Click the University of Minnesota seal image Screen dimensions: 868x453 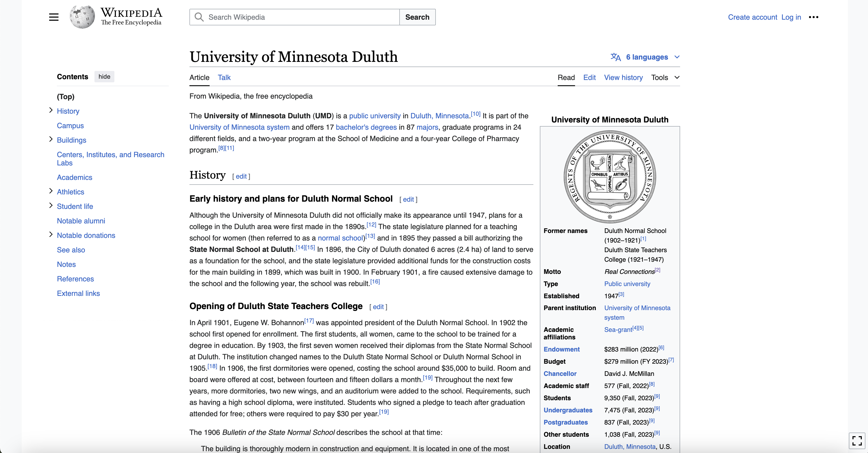point(609,177)
